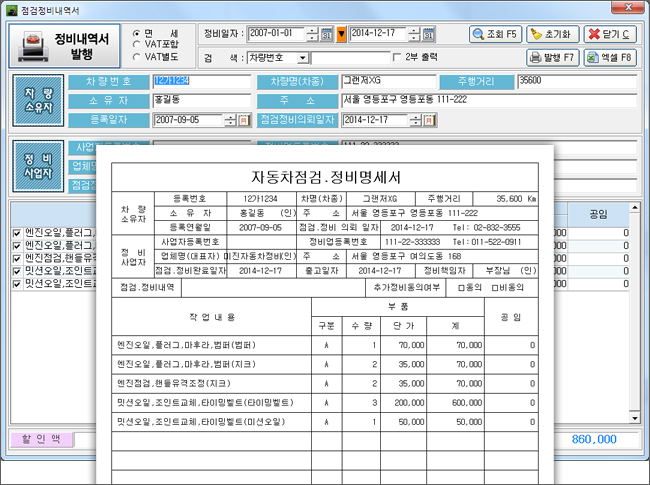Click the 엑셀 F8 export button
This screenshot has width=650, height=485.
click(610, 58)
